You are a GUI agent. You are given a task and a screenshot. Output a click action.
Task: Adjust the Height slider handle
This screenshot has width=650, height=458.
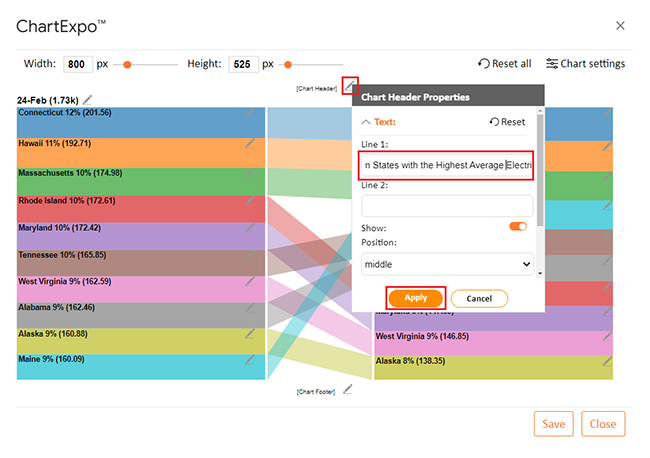pos(288,65)
